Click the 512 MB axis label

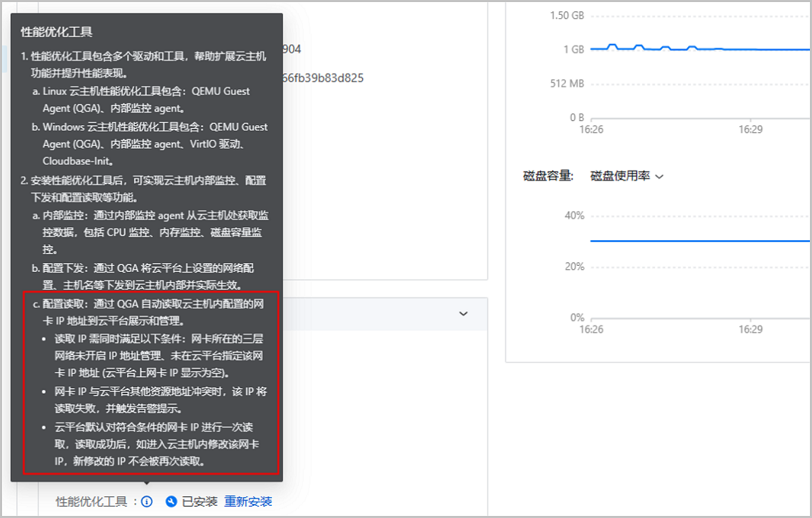(566, 84)
